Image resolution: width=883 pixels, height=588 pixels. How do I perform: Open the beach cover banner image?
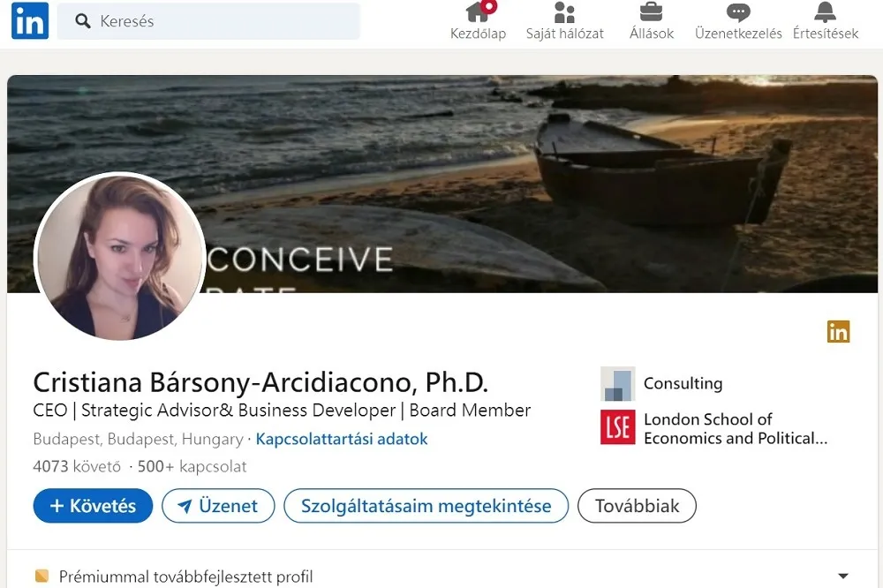click(442, 185)
